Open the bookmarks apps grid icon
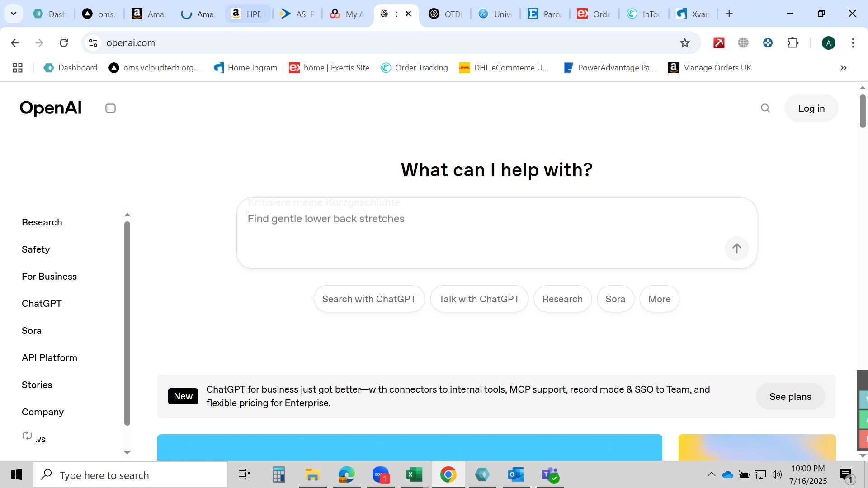This screenshot has height=488, width=868. 18,68
